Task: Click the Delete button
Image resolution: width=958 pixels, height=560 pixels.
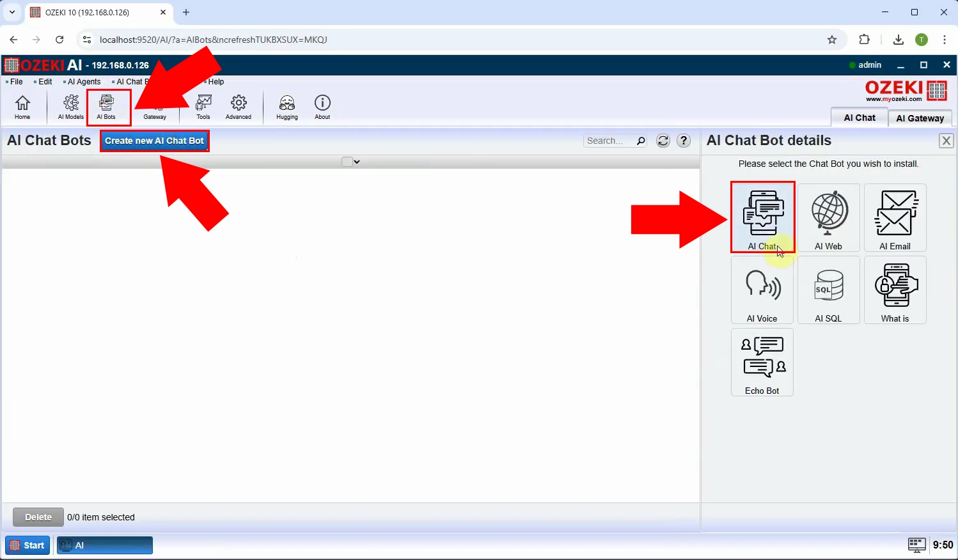Action: (x=38, y=517)
